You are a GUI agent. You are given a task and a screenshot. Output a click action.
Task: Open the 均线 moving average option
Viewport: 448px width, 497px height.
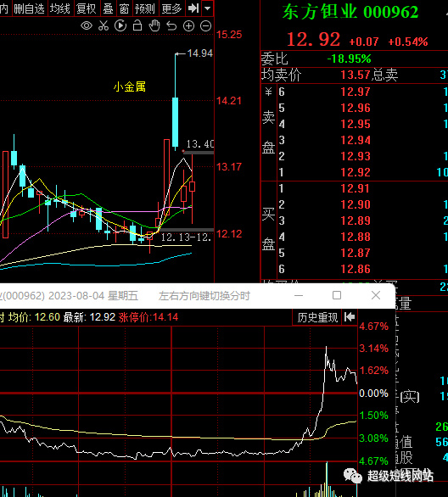(59, 8)
